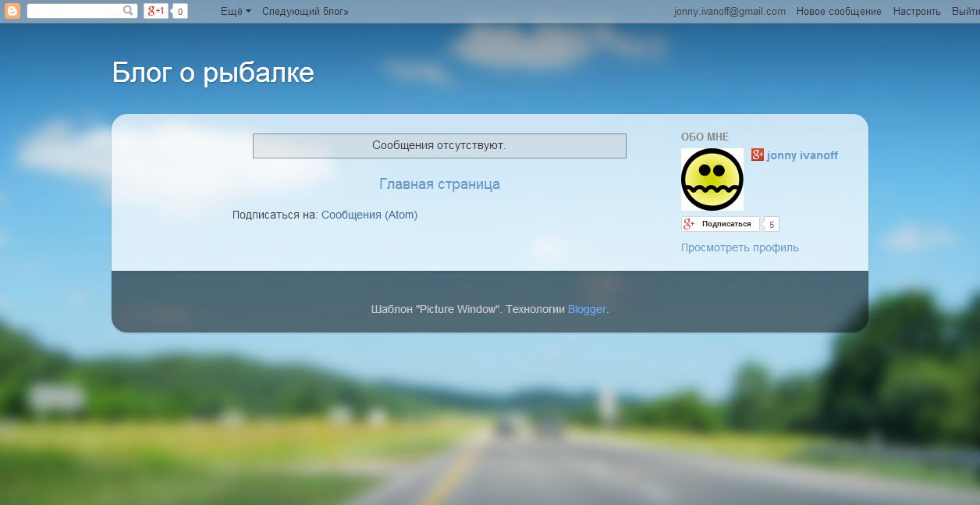Click the "Блог о рыбалке" blog title

coord(213,73)
